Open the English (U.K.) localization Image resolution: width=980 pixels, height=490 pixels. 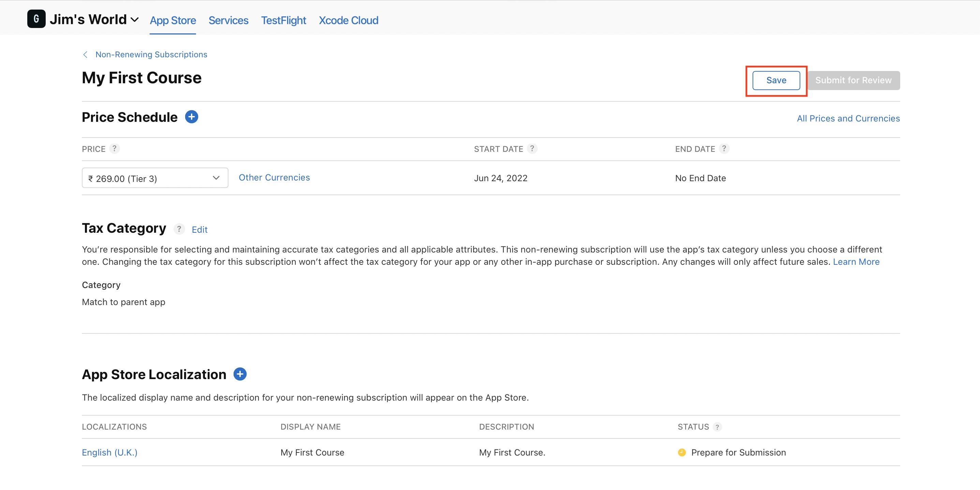point(109,452)
